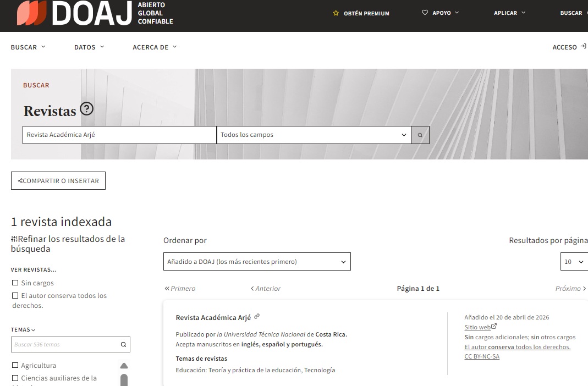This screenshot has width=588, height=386.
Task: Click the heart icon next to Apoyo
Action: pos(425,13)
